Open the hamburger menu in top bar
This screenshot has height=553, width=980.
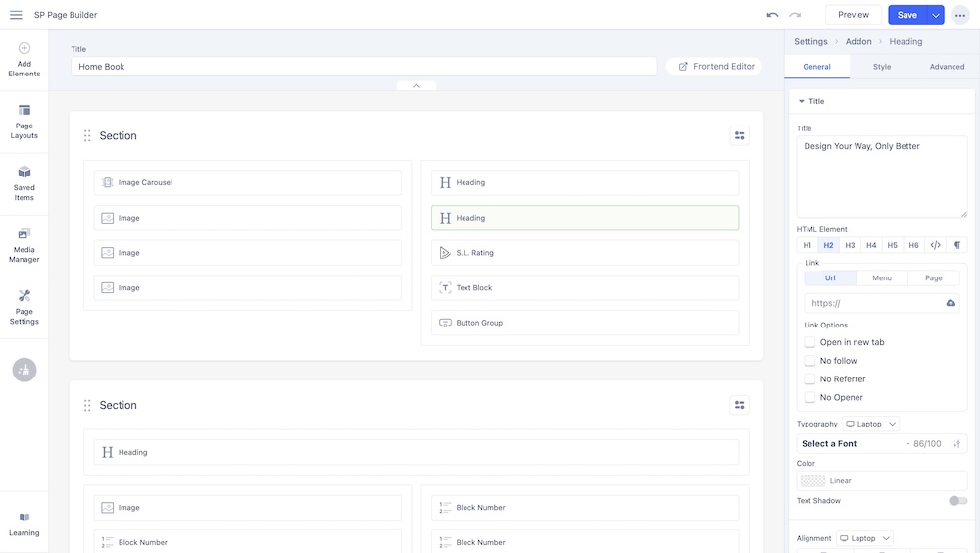pyautogui.click(x=16, y=15)
